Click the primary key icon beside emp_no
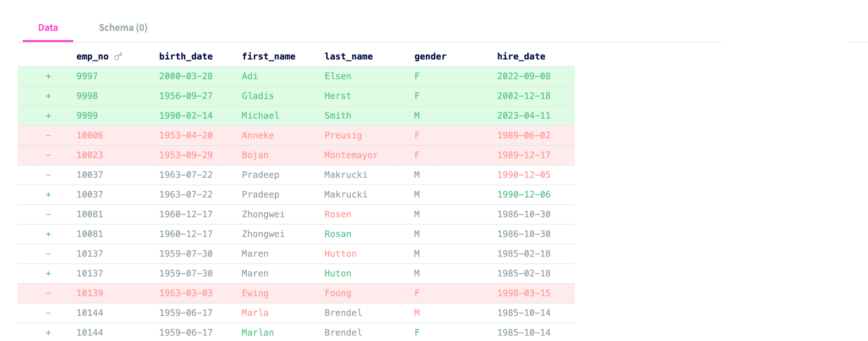 118,56
